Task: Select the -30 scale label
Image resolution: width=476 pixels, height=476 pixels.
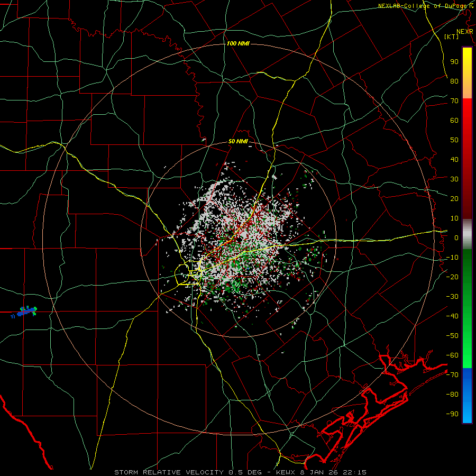Action: click(x=452, y=297)
